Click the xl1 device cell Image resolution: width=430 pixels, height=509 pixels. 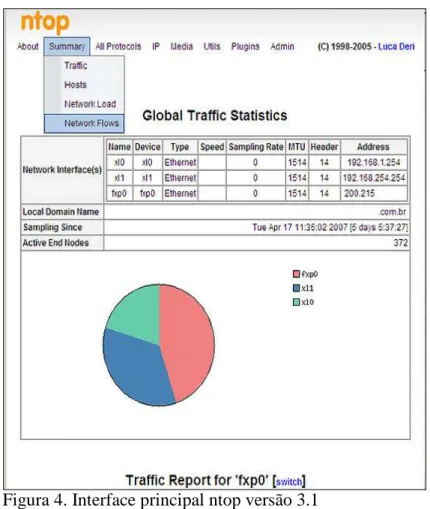pos(147,178)
